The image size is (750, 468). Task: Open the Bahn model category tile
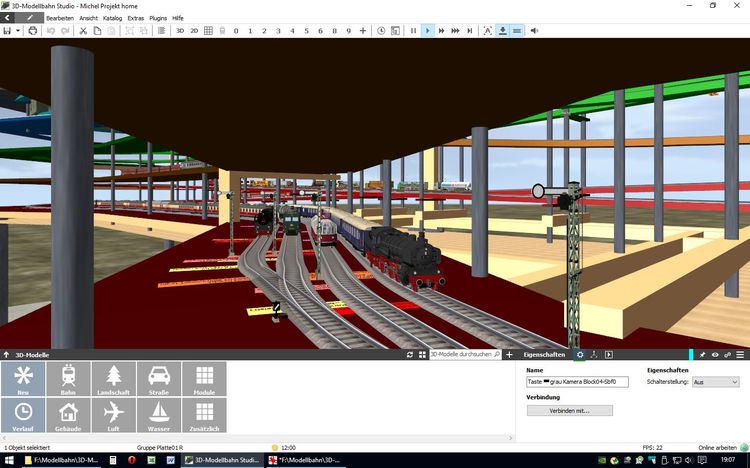coord(68,379)
